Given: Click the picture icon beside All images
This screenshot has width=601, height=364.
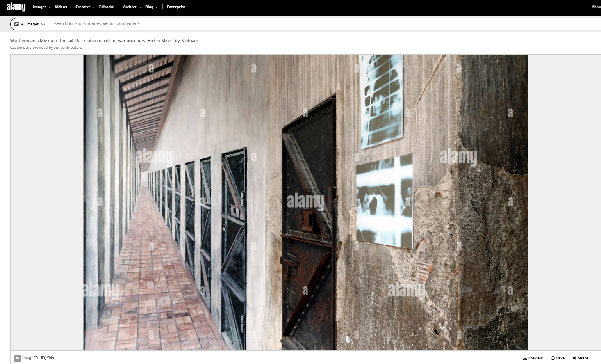Looking at the screenshot, I should point(17,24).
